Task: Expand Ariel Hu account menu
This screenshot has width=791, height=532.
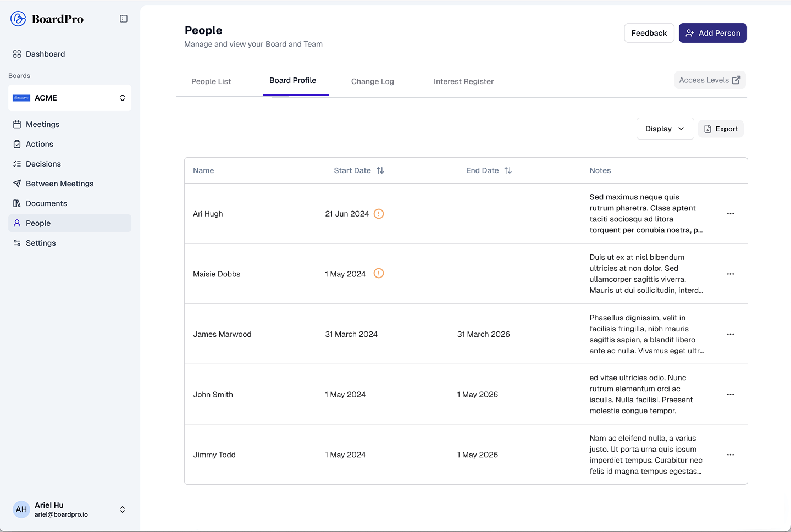Action: pos(123,509)
